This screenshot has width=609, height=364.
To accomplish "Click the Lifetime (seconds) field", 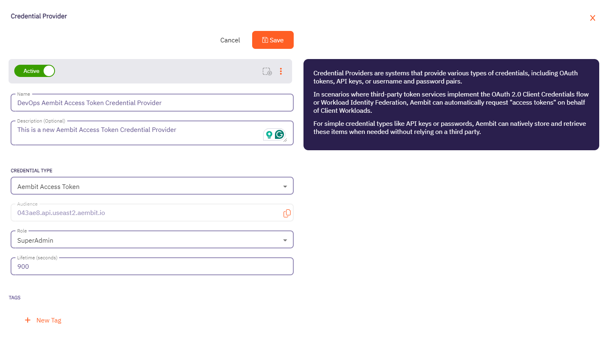I will click(x=152, y=266).
